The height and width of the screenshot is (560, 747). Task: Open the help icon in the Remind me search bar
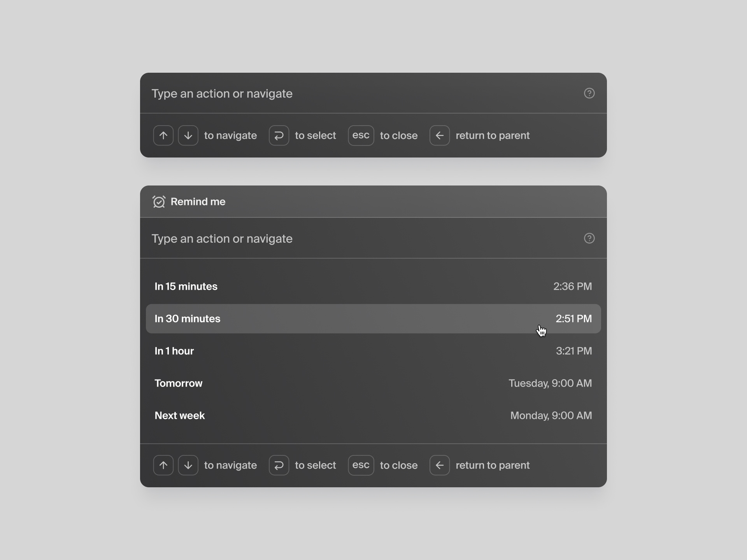tap(589, 238)
